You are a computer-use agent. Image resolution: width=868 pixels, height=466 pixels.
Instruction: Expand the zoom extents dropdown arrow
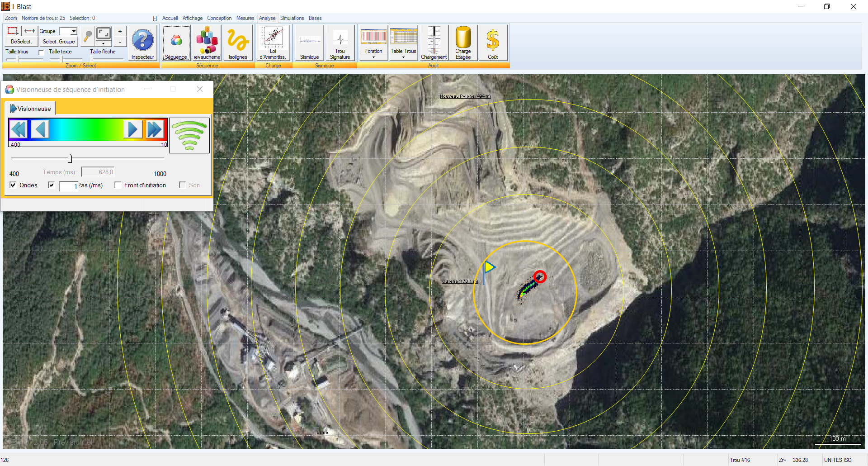pos(104,44)
